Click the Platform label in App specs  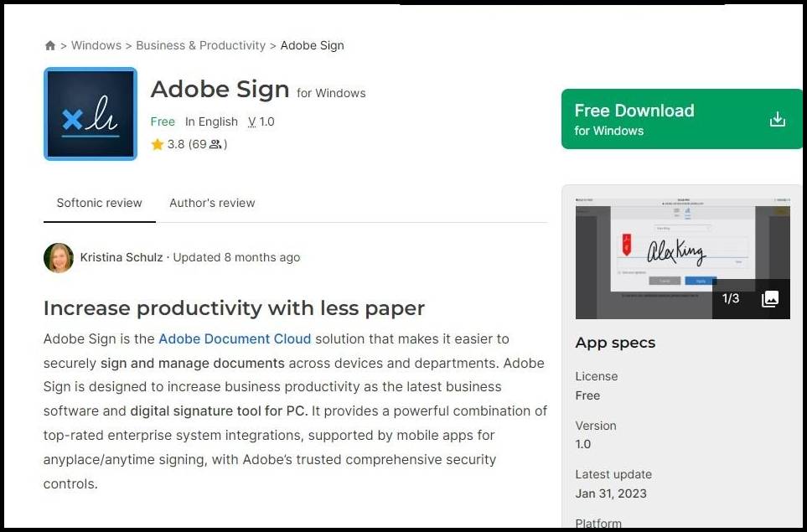click(x=598, y=524)
